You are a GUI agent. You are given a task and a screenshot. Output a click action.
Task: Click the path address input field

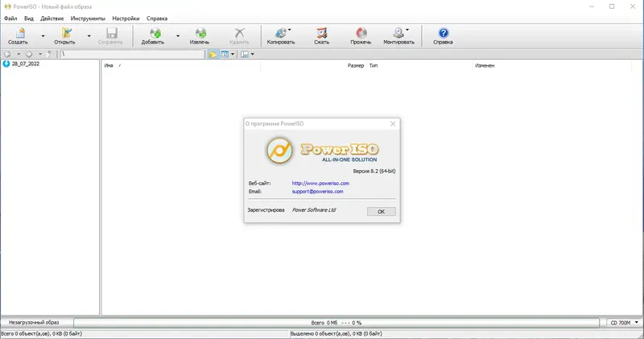pyautogui.click(x=132, y=54)
